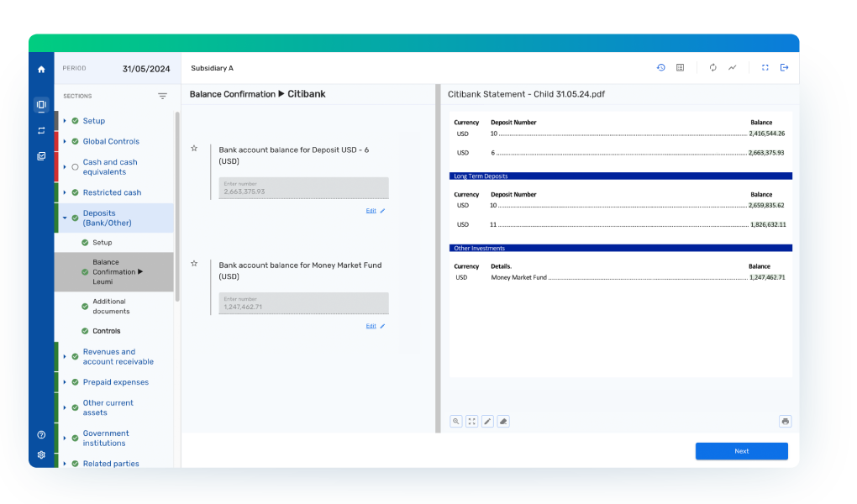857x504 pixels.
Task: Click the home icon in the sidebar
Action: tap(41, 69)
